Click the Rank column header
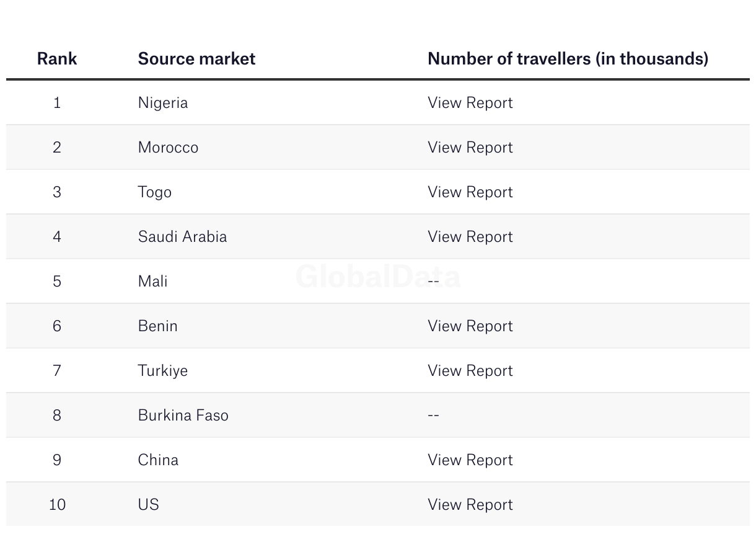Screen dimensions: 756x552 pos(57,59)
